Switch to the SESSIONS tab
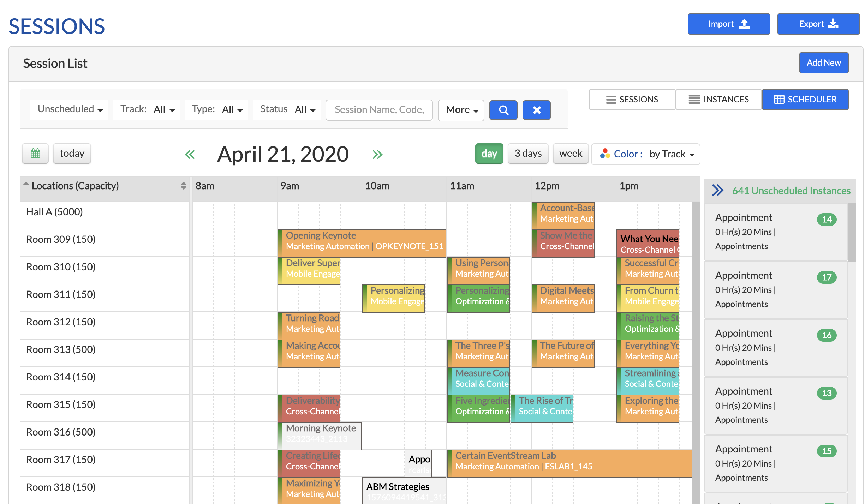The height and width of the screenshot is (504, 865). tap(632, 100)
